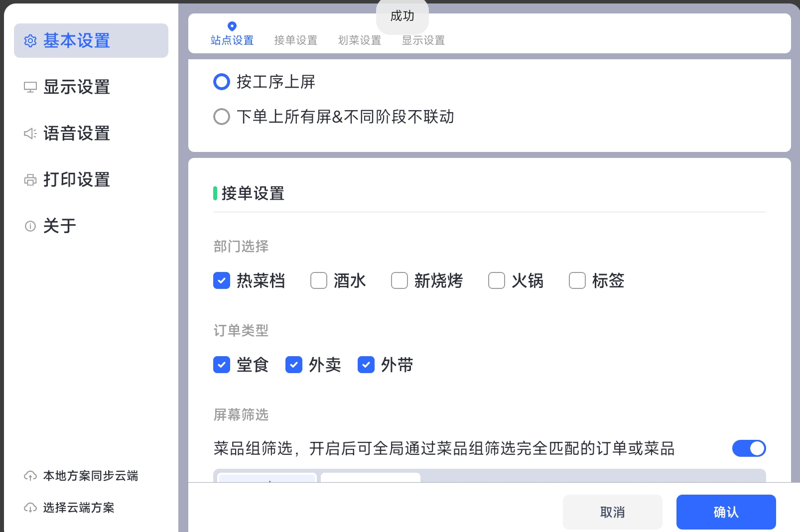Click the gear icon beside 基本设置
This screenshot has width=800, height=532.
pyautogui.click(x=30, y=41)
